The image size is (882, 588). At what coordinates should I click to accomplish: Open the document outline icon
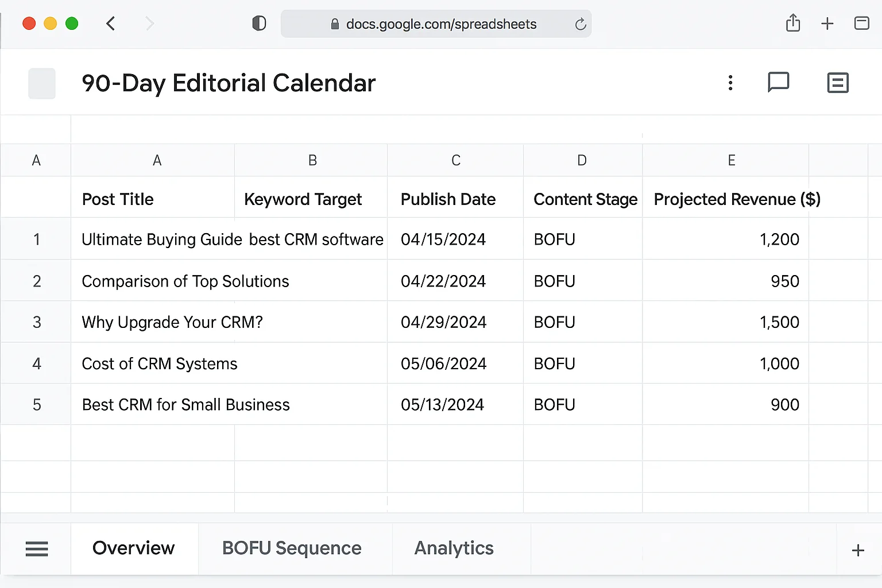pos(838,82)
